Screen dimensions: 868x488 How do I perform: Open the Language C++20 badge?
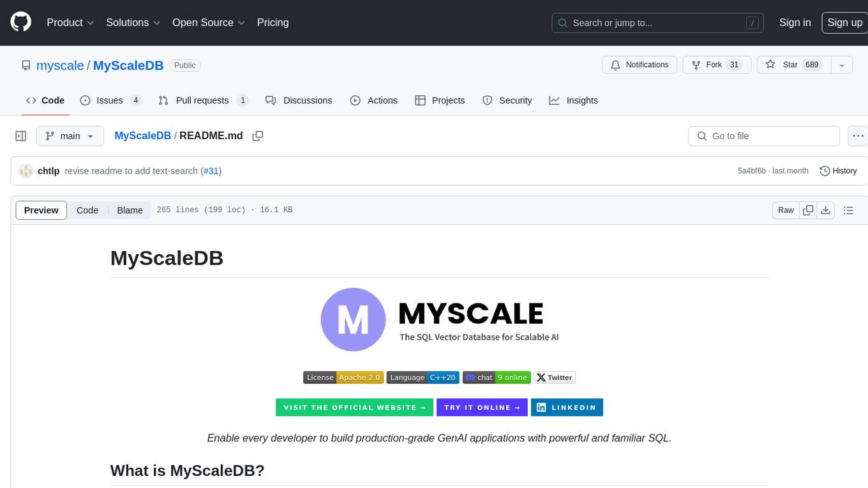[x=423, y=377]
